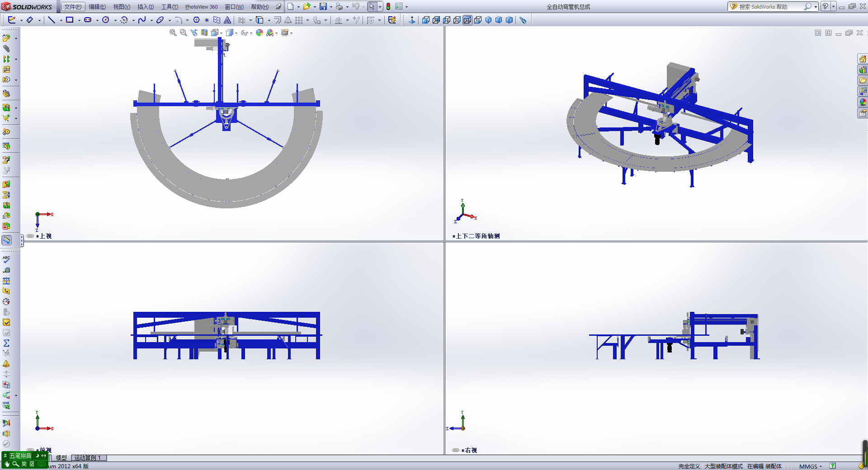Toggle the Rapid Sketch icon
Screen dimensions: 868x470
pyautogui.click(x=392, y=20)
